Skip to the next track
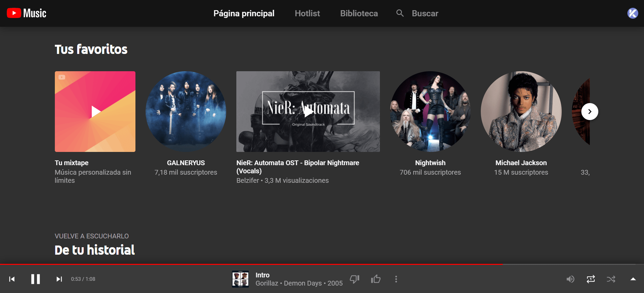The width and height of the screenshot is (644, 293). point(59,279)
